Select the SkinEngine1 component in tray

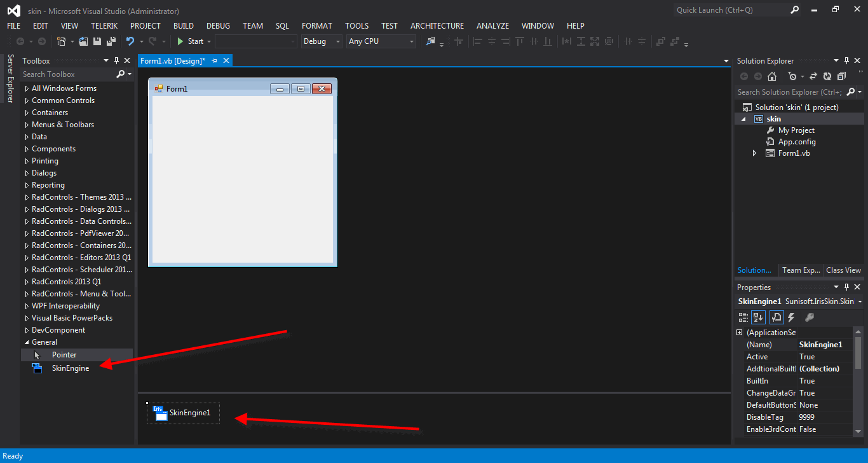pos(183,413)
